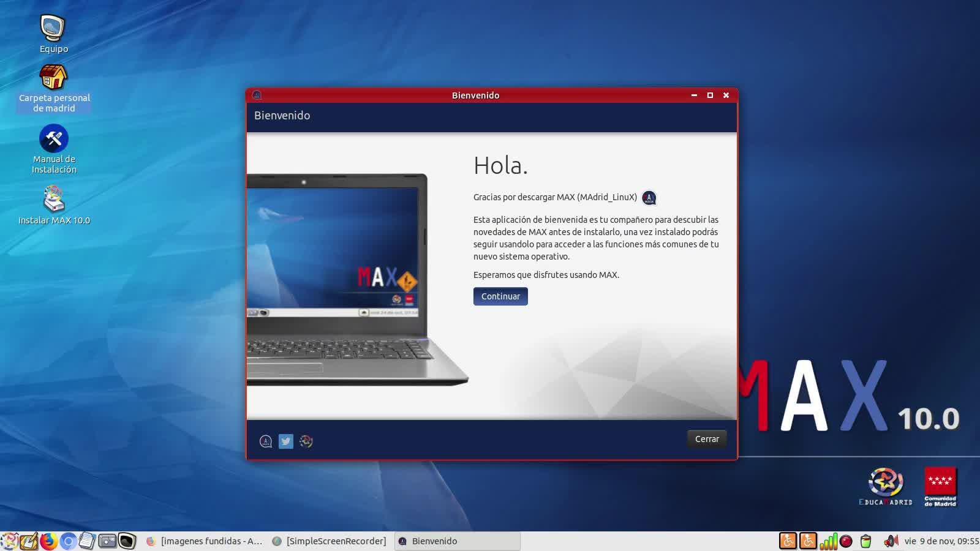The width and height of the screenshot is (980, 551).
Task: Launch the text editor from the taskbar
Action: click(x=28, y=541)
